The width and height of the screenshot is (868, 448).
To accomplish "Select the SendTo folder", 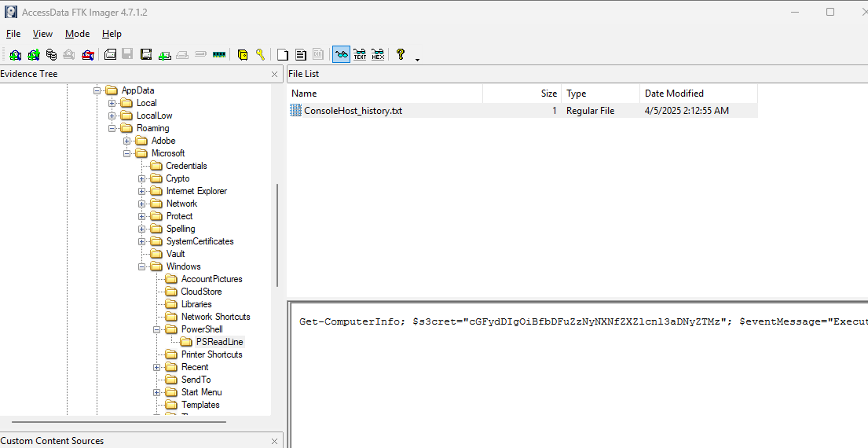I will (x=196, y=380).
